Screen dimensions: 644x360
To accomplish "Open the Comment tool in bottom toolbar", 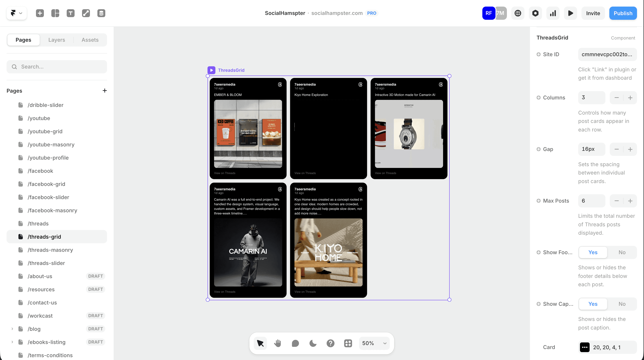I will (x=295, y=343).
